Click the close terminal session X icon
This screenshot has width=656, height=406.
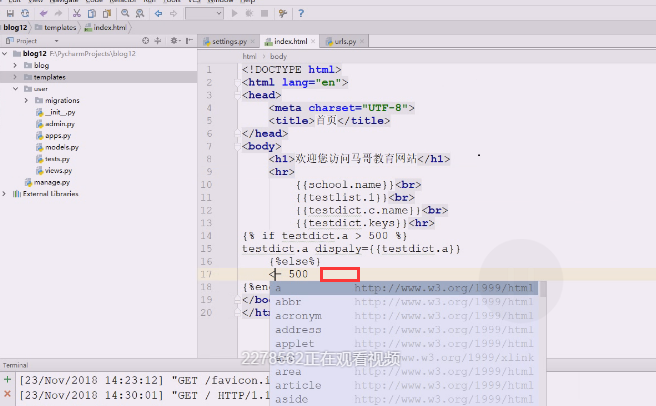(7, 394)
